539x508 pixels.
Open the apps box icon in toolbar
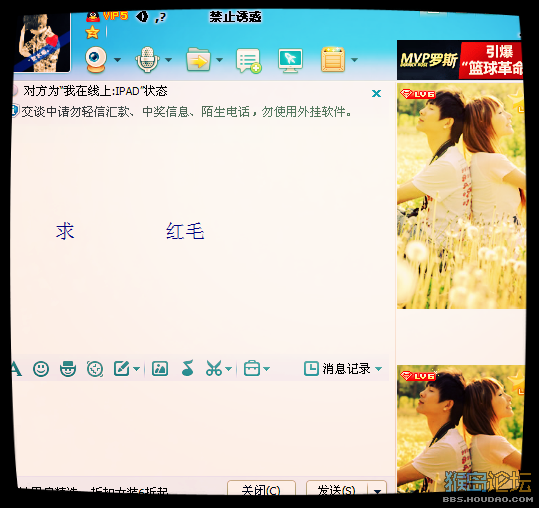[333, 59]
